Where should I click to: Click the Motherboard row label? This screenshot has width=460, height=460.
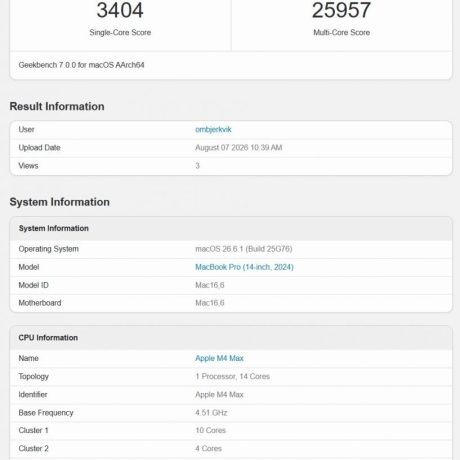pyautogui.click(x=40, y=303)
